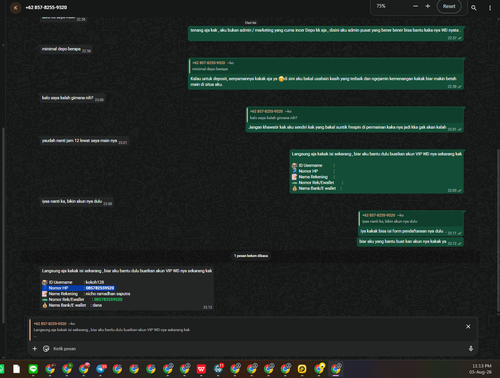This screenshot has height=378, width=500.
Task: Dismiss the quoted reply preview with X
Action: [x=468, y=327]
